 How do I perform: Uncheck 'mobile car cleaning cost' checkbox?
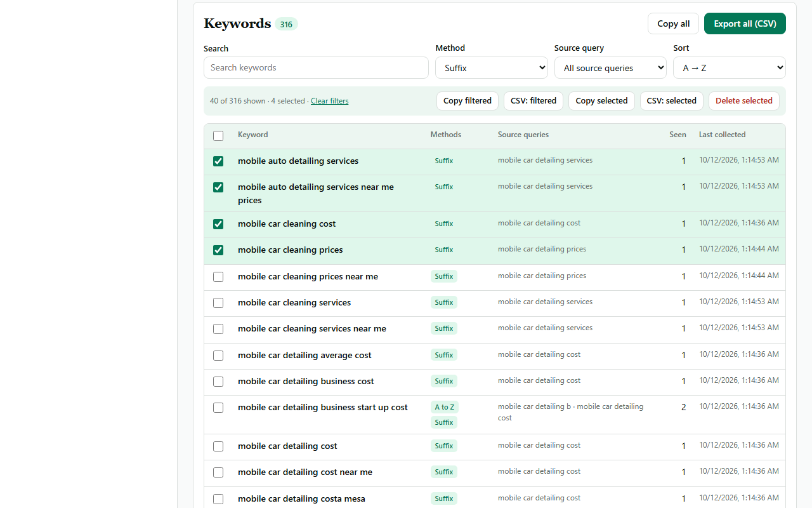pos(218,224)
